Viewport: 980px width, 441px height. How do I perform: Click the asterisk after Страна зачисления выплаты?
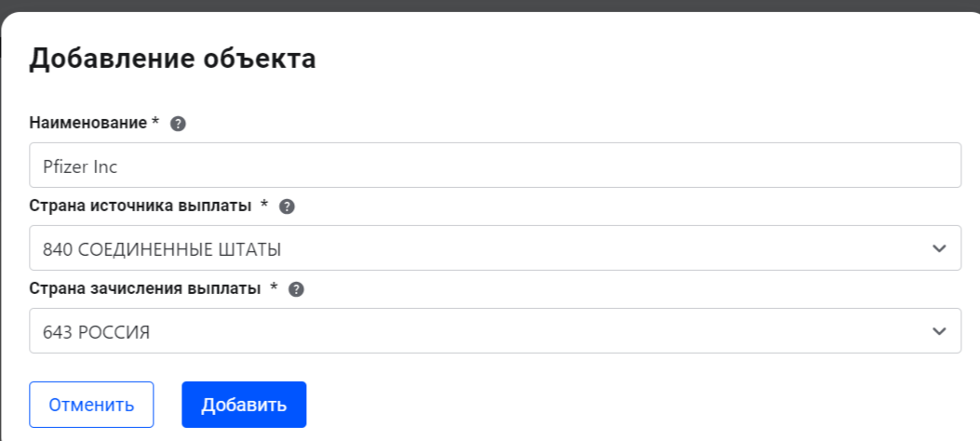tap(274, 288)
